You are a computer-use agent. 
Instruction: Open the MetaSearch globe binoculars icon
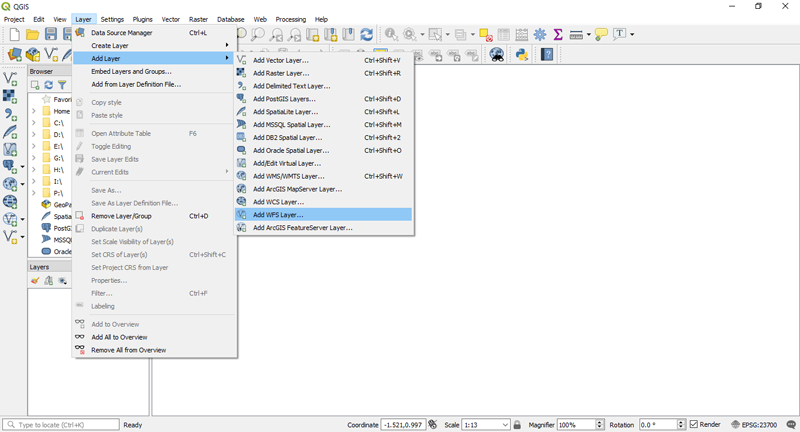[496, 54]
